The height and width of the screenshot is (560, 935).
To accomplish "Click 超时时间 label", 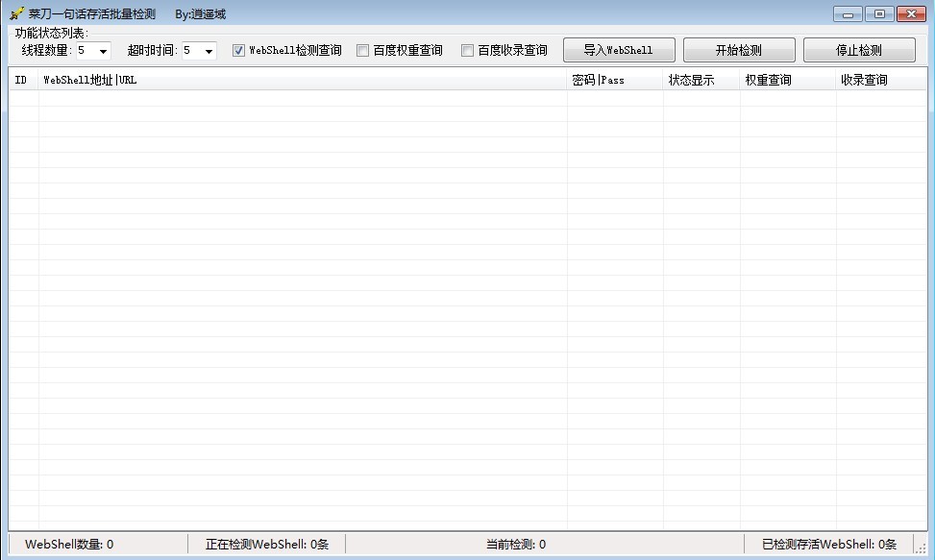I will [x=152, y=51].
